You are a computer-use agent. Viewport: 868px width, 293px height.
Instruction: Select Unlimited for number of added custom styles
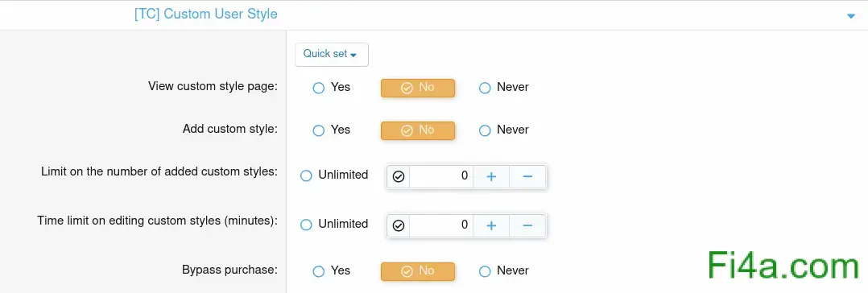click(x=334, y=175)
